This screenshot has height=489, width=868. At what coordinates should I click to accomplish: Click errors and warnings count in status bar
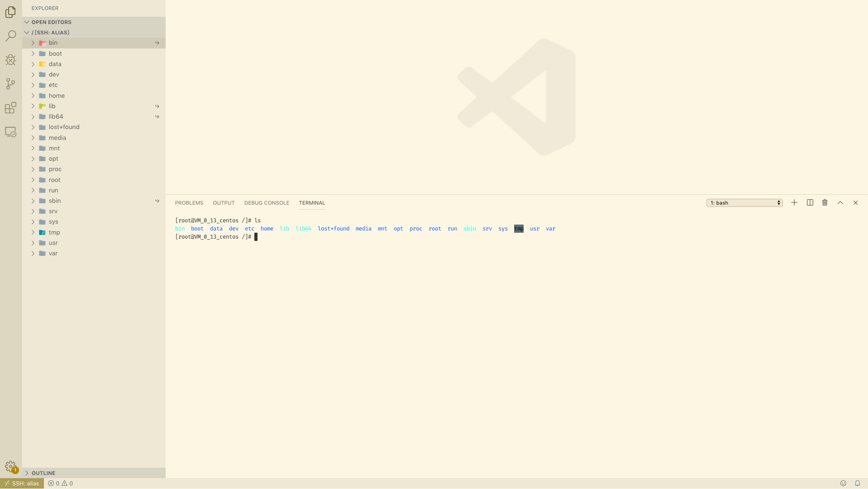[61, 484]
